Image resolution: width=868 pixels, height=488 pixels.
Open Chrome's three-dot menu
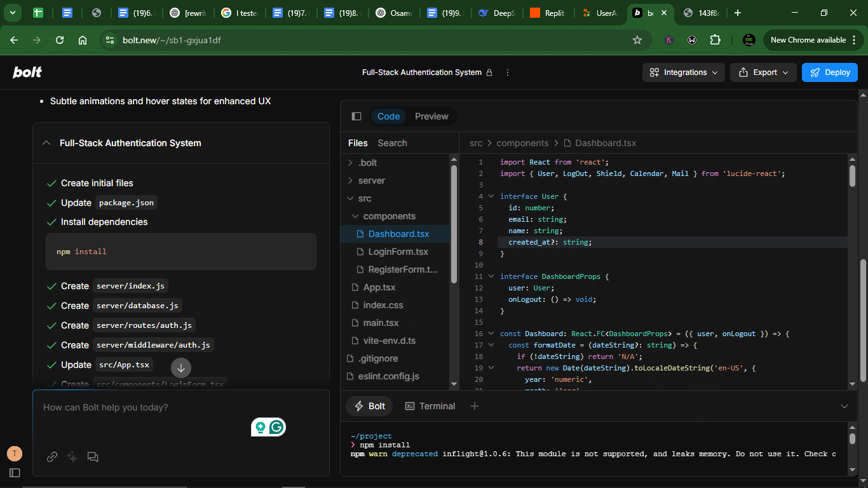(855, 40)
